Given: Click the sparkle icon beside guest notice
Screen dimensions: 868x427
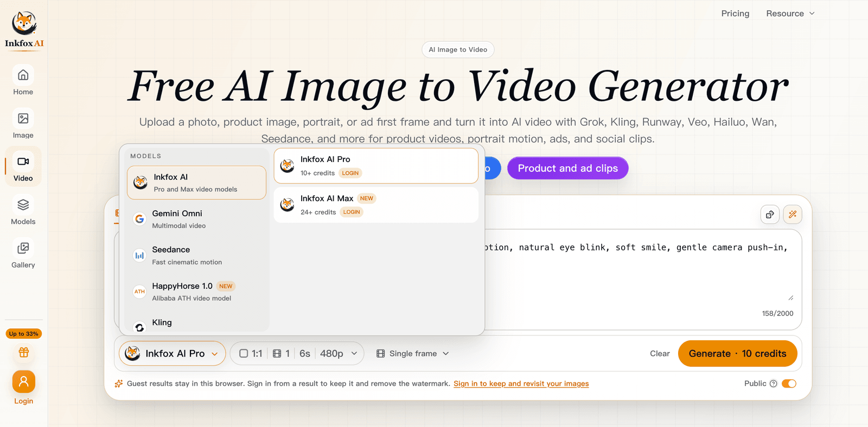Looking at the screenshot, I should 118,384.
